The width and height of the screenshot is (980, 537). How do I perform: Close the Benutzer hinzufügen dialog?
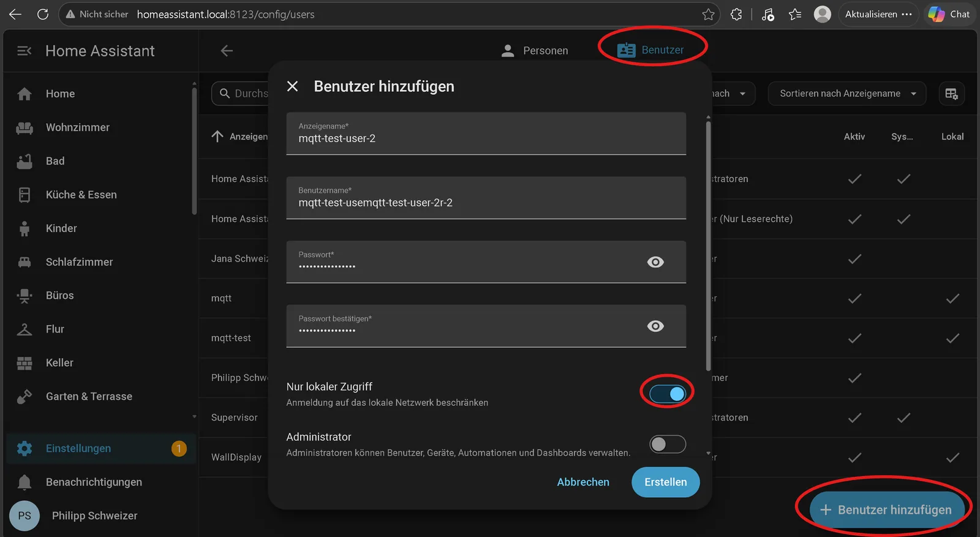[x=293, y=86]
